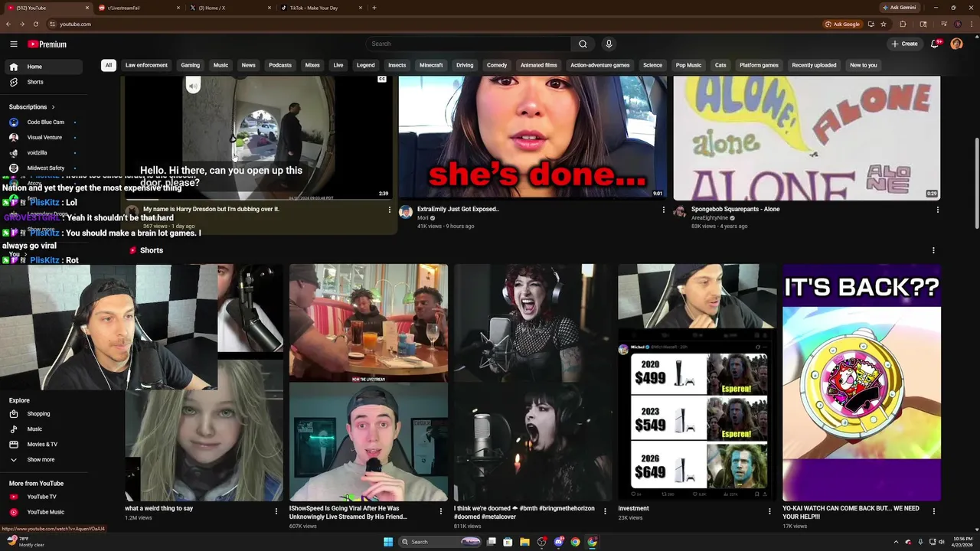Open options for ExtraEmily Exposed video
Viewport: 980px width, 551px height.
click(664, 210)
